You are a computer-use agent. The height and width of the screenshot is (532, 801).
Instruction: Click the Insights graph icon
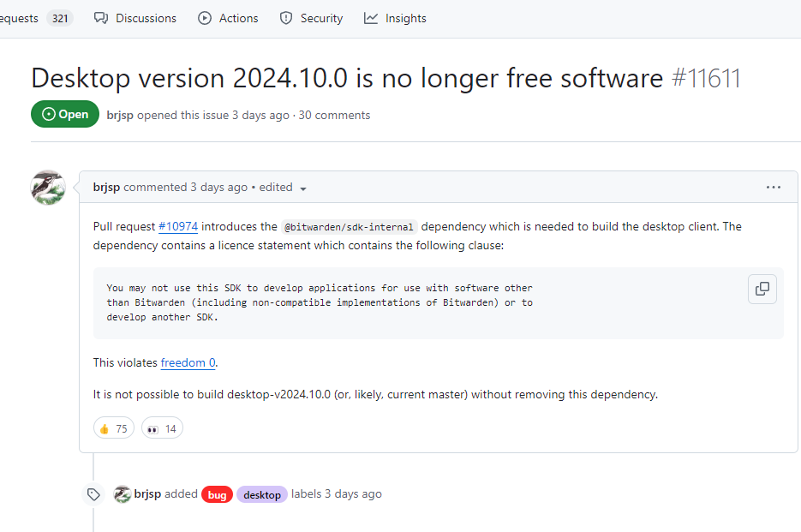pos(371,18)
